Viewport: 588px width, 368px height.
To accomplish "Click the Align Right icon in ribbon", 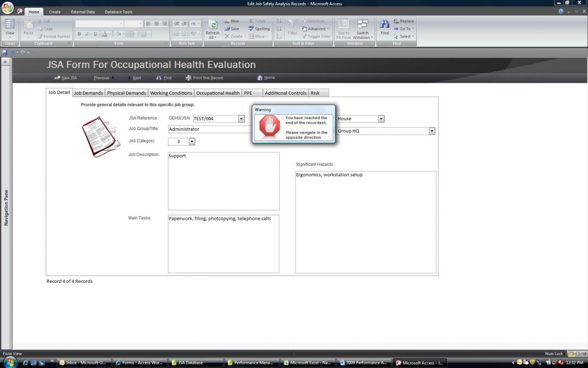I will [164, 24].
